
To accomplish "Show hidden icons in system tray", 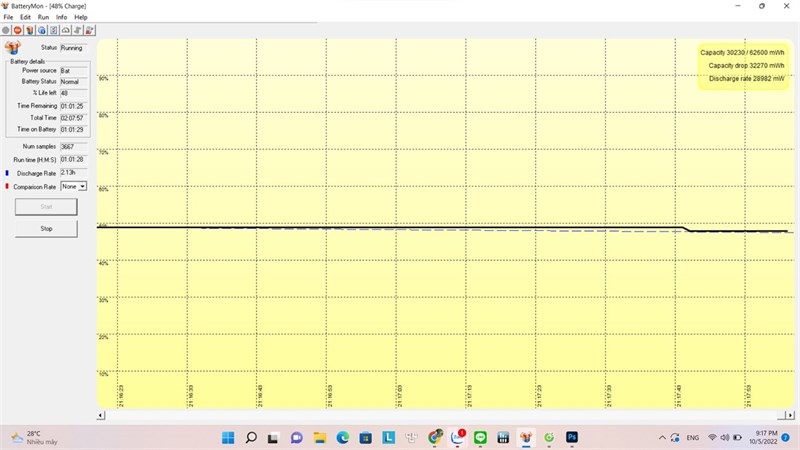I will pos(662,438).
